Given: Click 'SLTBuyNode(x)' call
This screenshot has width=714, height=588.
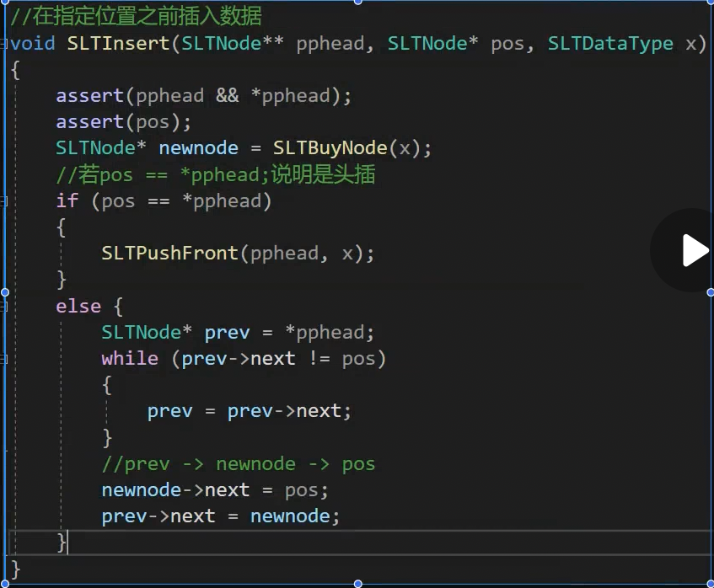Looking at the screenshot, I should coord(346,148).
